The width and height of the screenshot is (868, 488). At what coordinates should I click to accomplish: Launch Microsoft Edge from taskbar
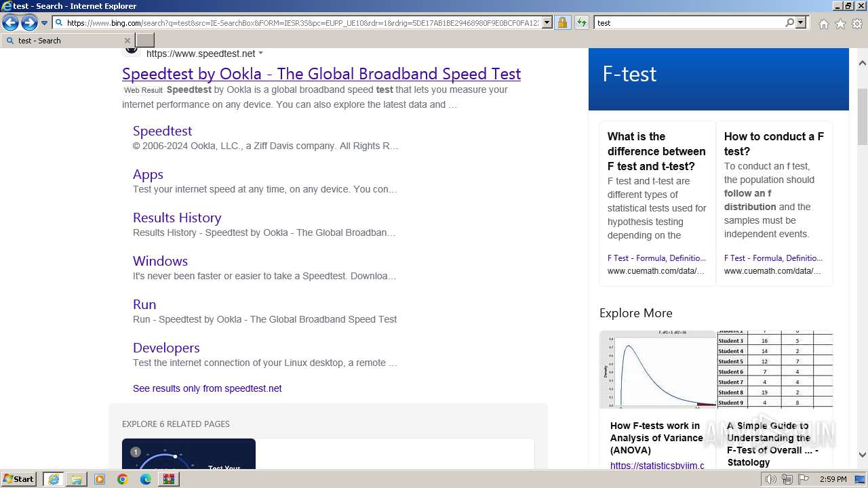146,479
